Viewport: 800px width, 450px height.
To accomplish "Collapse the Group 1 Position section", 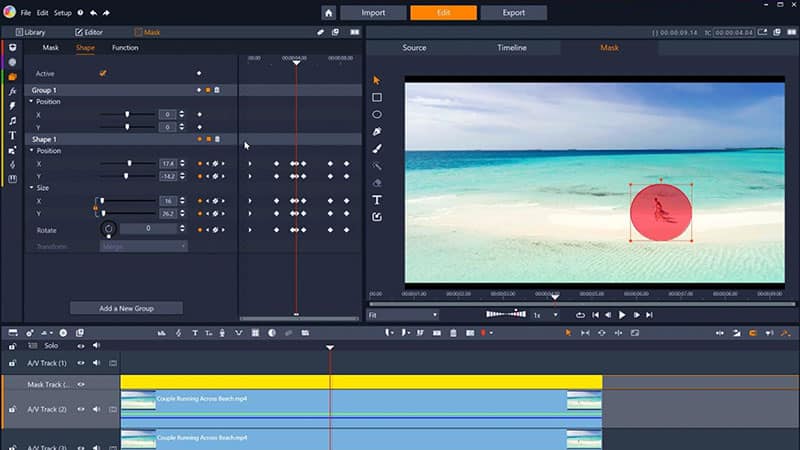I will (x=31, y=102).
